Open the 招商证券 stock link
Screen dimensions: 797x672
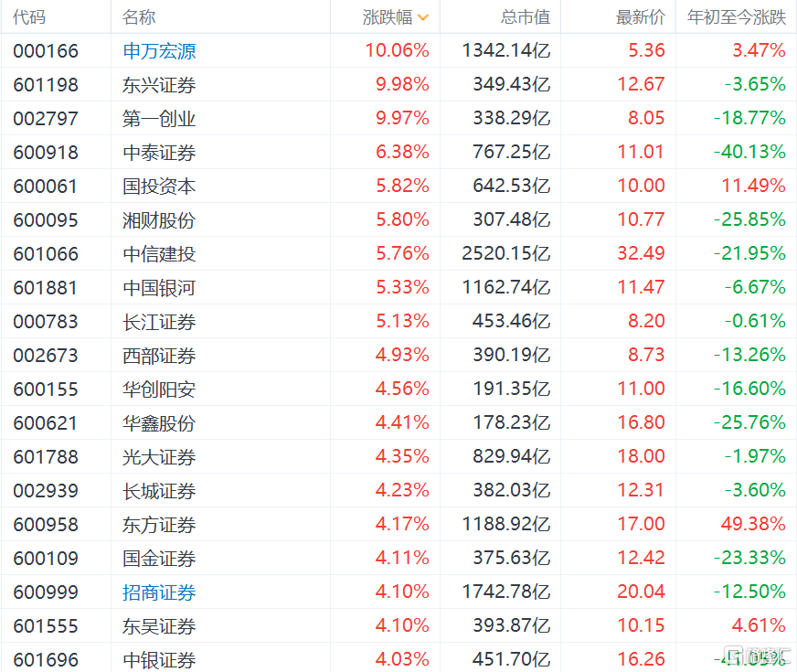click(159, 592)
